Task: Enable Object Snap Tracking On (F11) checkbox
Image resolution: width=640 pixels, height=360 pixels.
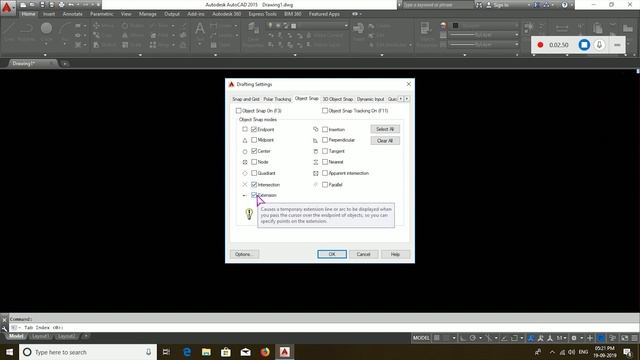Action: click(325, 111)
